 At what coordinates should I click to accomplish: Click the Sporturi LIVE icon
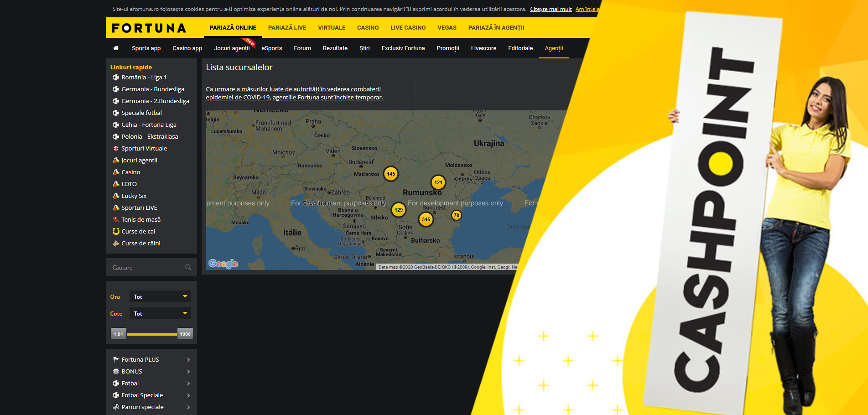pyautogui.click(x=116, y=208)
